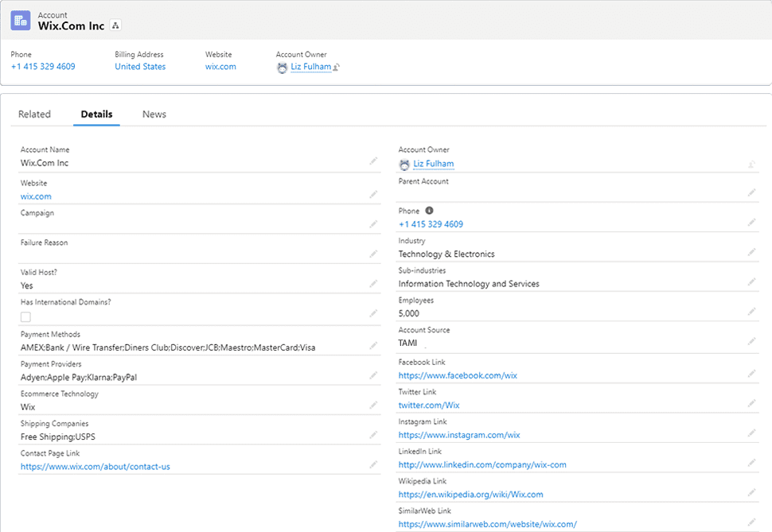Open Contact Page Link URL

95,467
